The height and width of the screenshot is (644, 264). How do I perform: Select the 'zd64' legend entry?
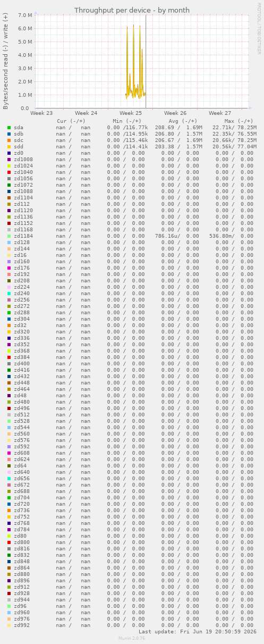[20, 466]
